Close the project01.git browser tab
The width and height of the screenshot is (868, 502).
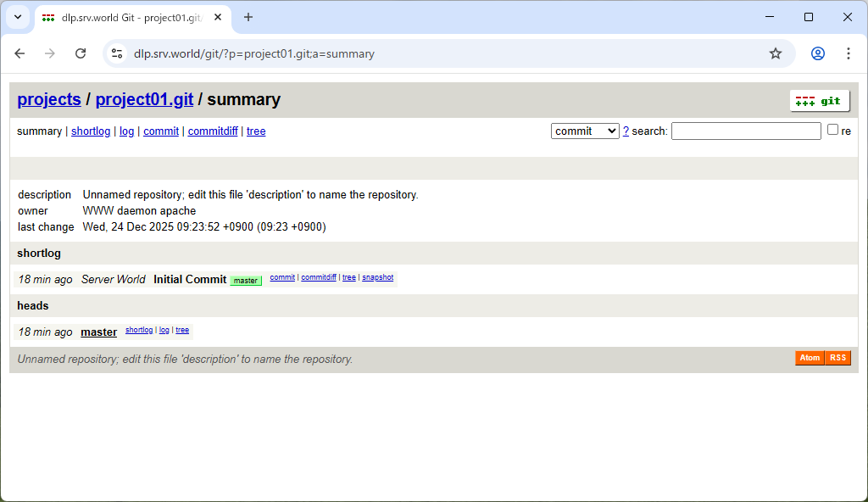(218, 17)
